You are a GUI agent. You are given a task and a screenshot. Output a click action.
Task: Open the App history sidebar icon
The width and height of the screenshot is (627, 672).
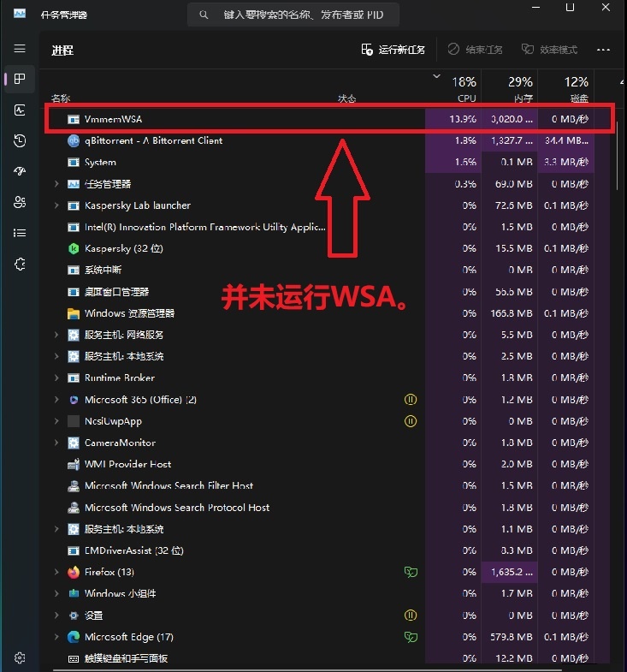click(20, 140)
